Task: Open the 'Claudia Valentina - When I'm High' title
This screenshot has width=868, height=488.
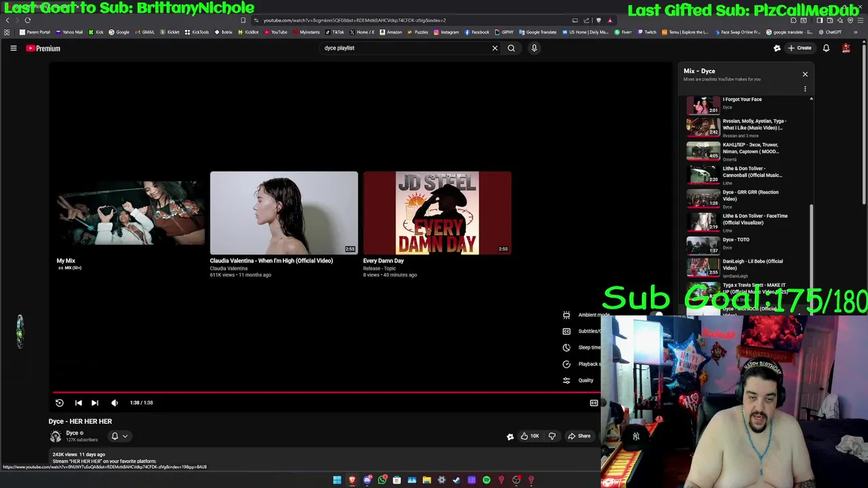Action: click(x=271, y=261)
